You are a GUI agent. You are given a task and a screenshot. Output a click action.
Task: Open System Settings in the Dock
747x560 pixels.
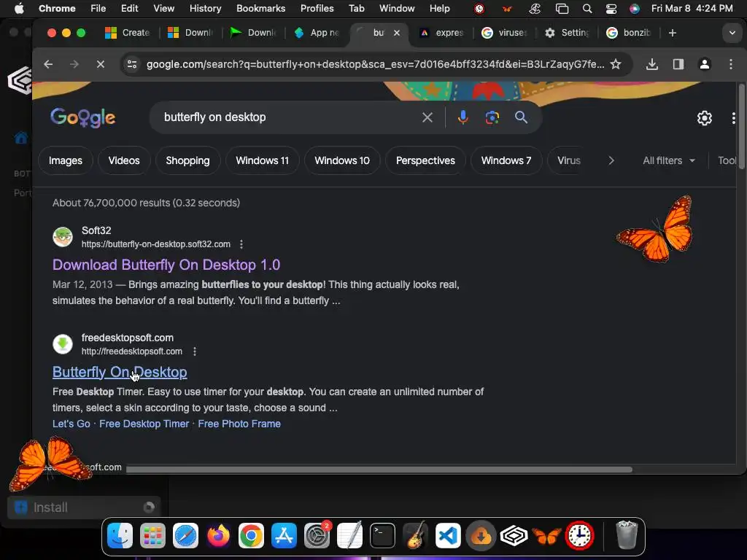click(x=317, y=536)
